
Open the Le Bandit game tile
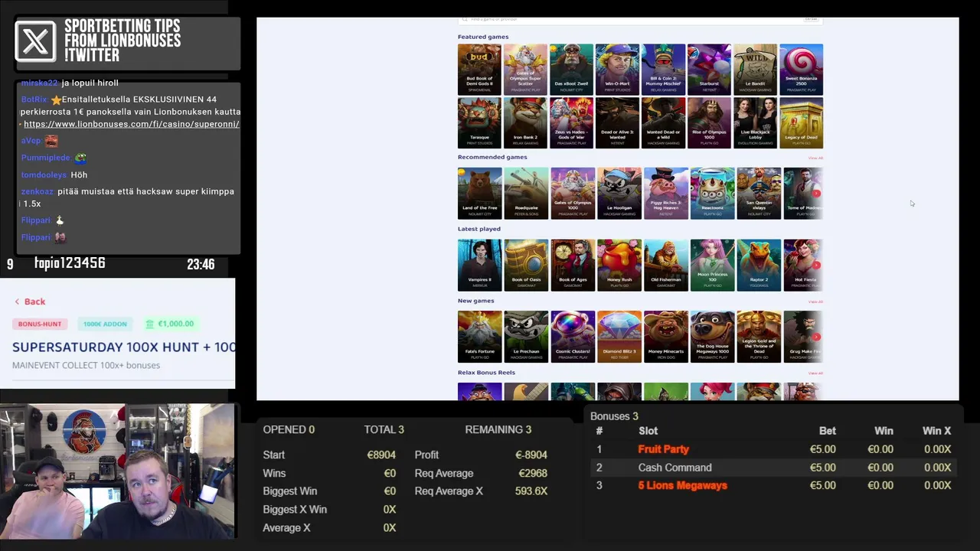click(x=755, y=69)
